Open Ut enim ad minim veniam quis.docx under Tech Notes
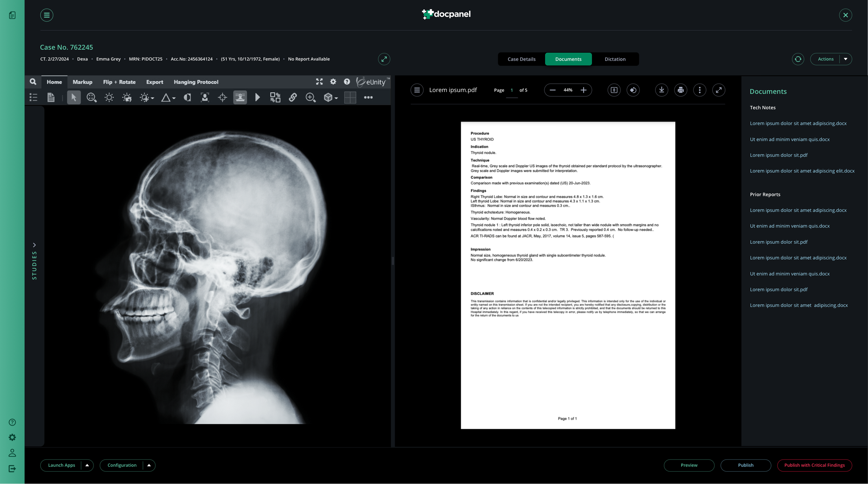 [x=790, y=139]
